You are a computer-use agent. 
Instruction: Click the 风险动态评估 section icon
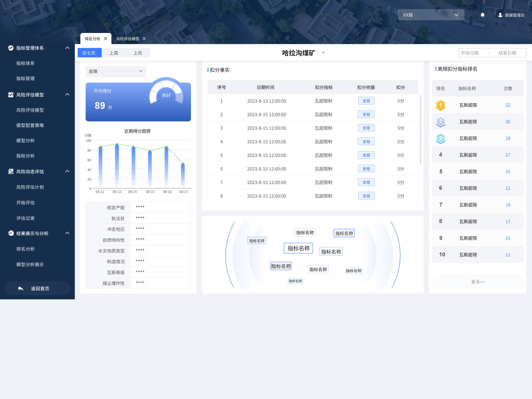tap(11, 171)
